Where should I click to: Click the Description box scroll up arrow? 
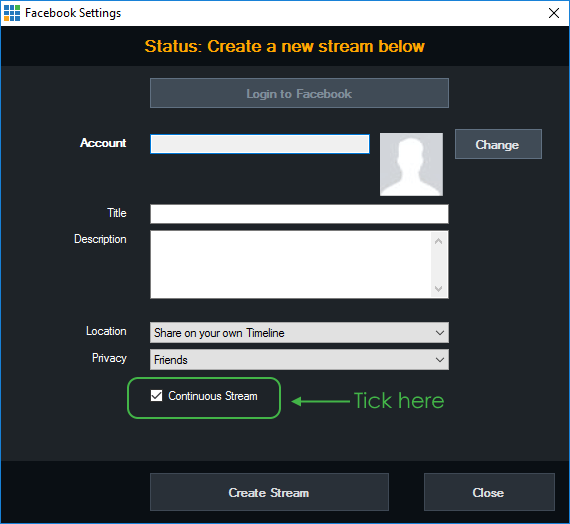pyautogui.click(x=438, y=241)
